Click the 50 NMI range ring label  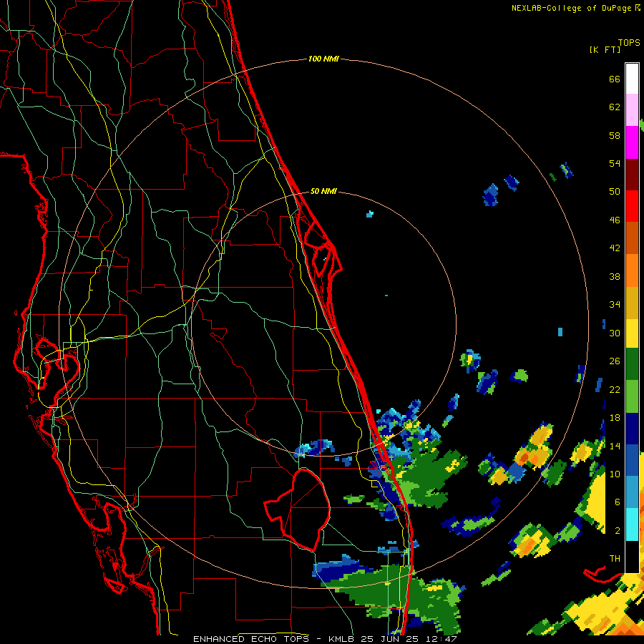tap(323, 191)
